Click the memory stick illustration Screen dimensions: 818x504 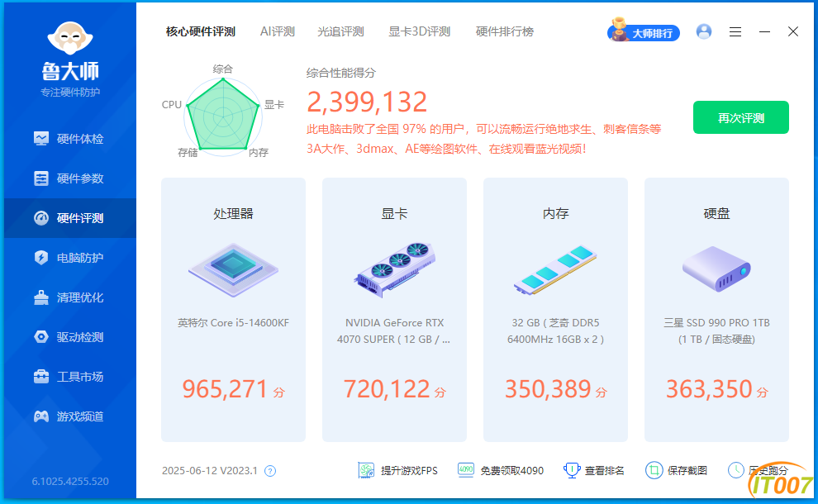[x=555, y=270]
